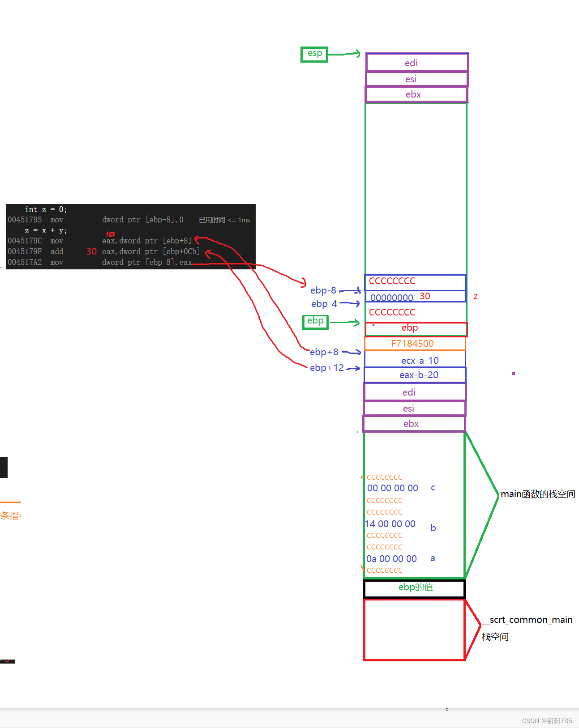This screenshot has width=579, height=728.
Task: Click the address 0045179C in the disassembly
Action: click(x=25, y=241)
